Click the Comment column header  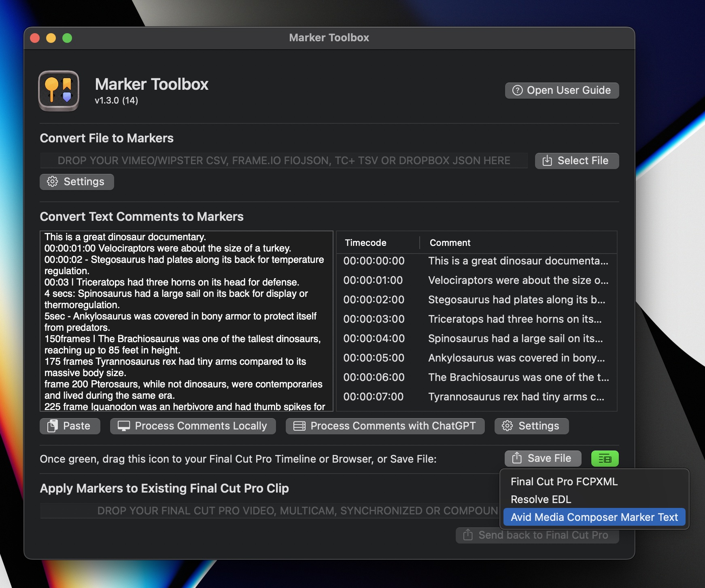(x=450, y=243)
